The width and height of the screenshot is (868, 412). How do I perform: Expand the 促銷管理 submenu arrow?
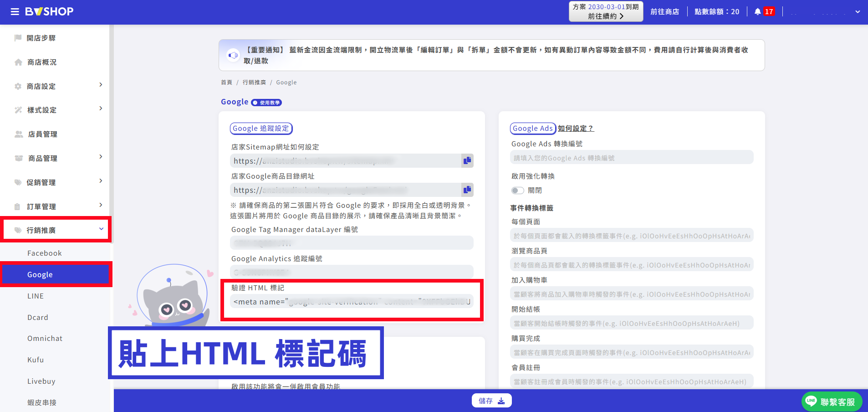click(101, 181)
